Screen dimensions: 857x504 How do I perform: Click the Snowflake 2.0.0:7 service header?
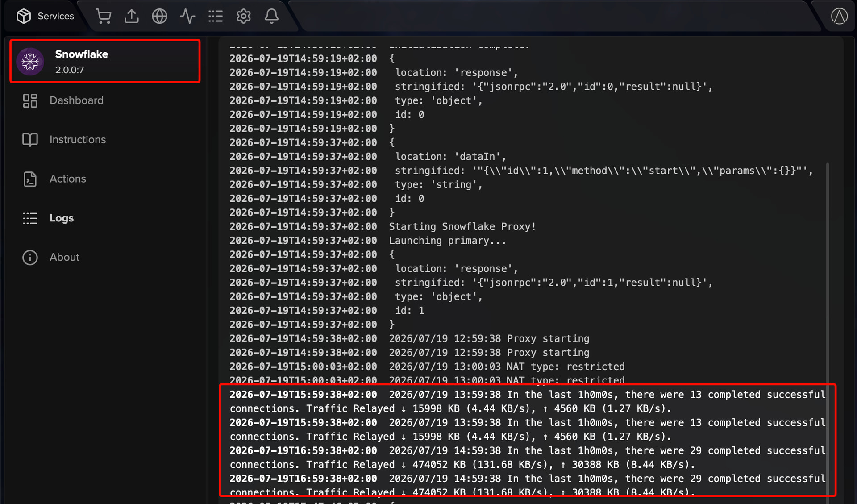pos(105,61)
